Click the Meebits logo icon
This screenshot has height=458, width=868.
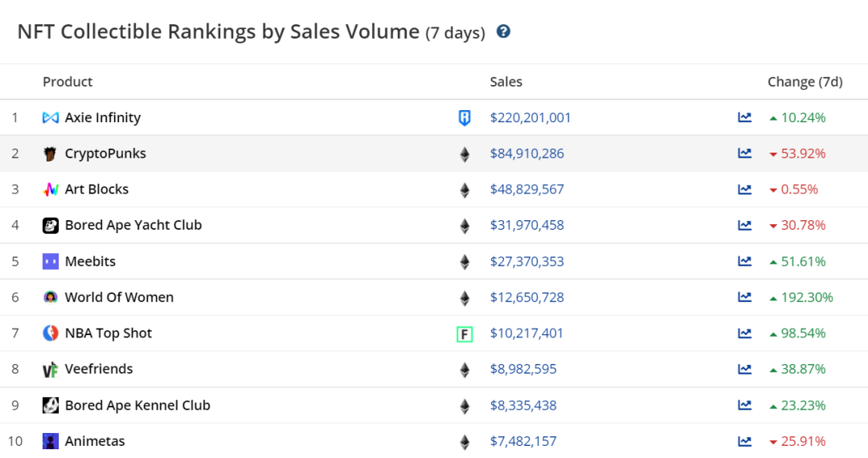[51, 261]
